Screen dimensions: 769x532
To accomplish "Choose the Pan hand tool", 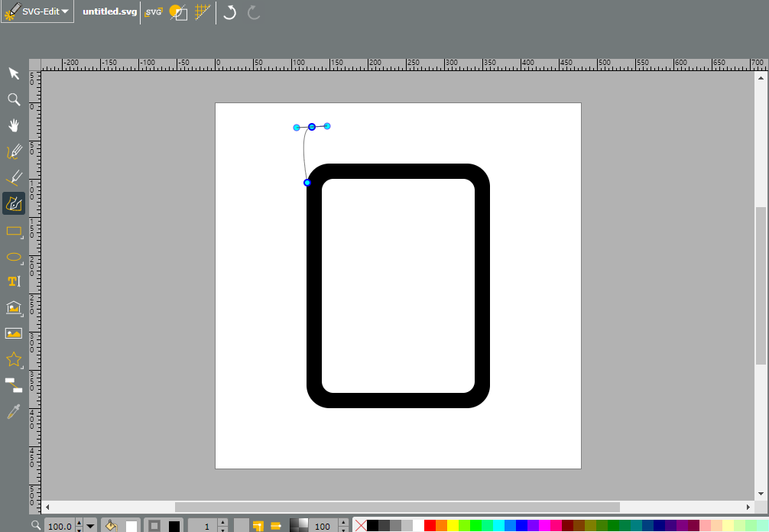I will [14, 125].
